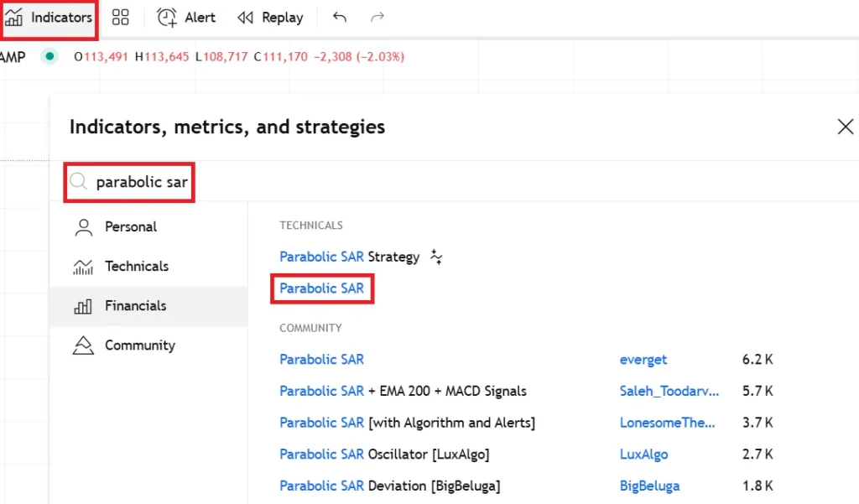Start bar Replay mode
Image resolution: width=859 pixels, height=504 pixels.
[270, 18]
